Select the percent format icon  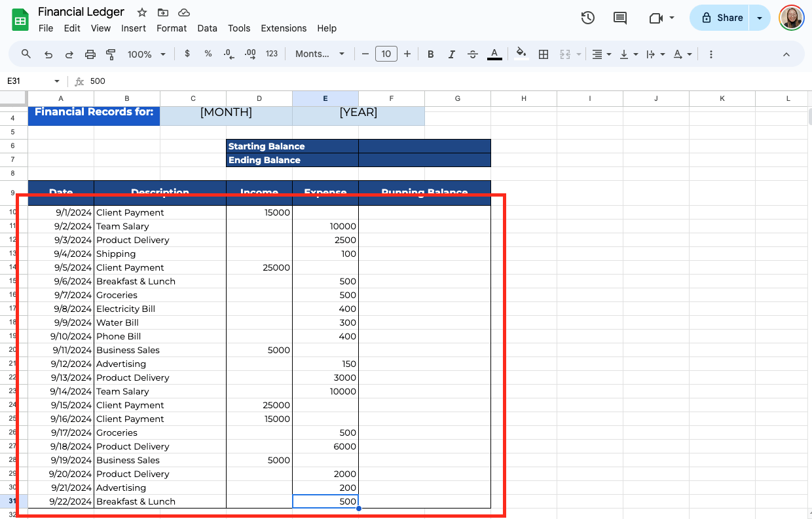208,54
